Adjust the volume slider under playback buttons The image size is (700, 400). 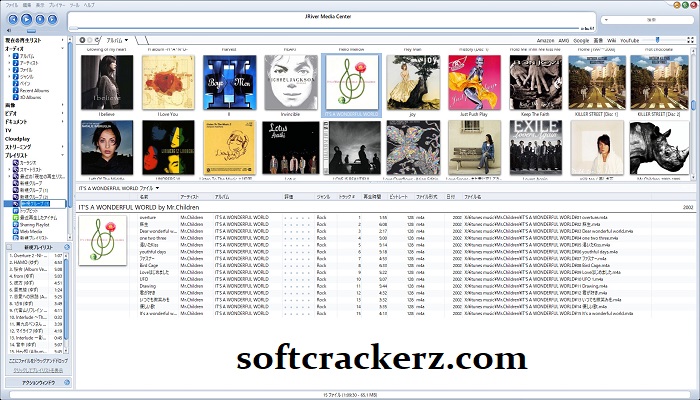31,31
